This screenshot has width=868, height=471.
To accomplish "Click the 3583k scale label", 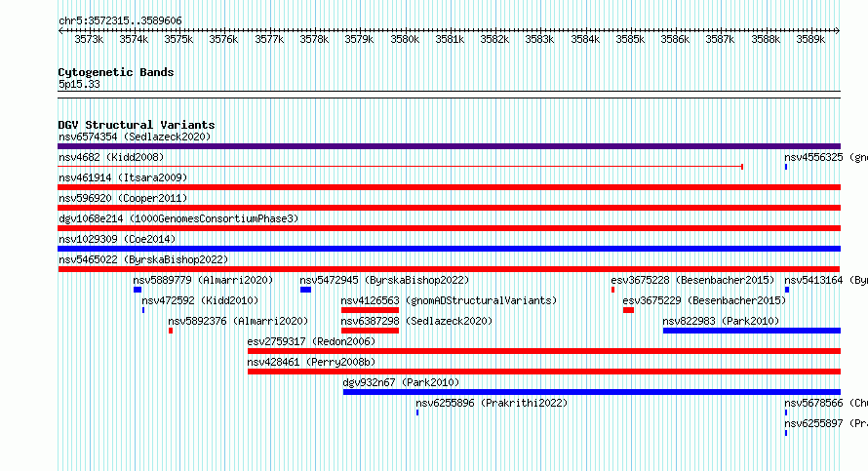I will click(539, 39).
